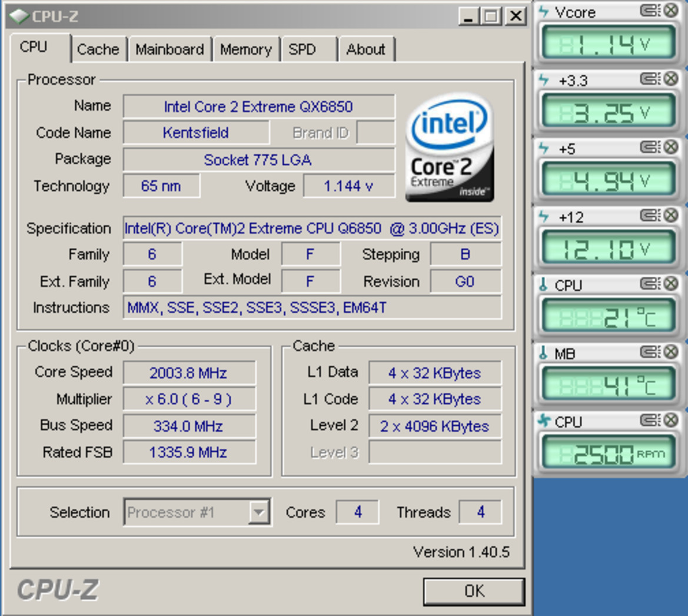Click the 12.10 V LCD readout
The height and width of the screenshot is (616, 688).
pos(609,247)
